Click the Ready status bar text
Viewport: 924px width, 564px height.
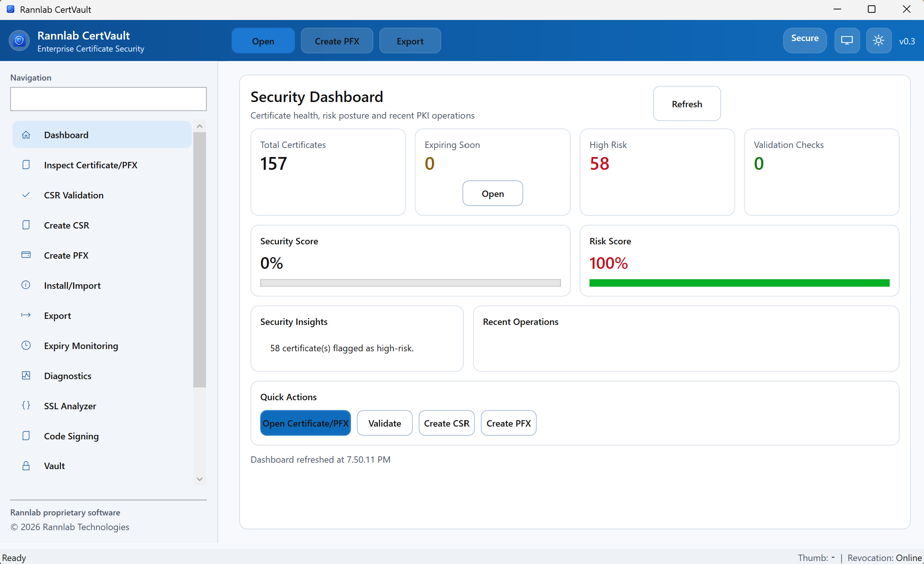(14, 557)
